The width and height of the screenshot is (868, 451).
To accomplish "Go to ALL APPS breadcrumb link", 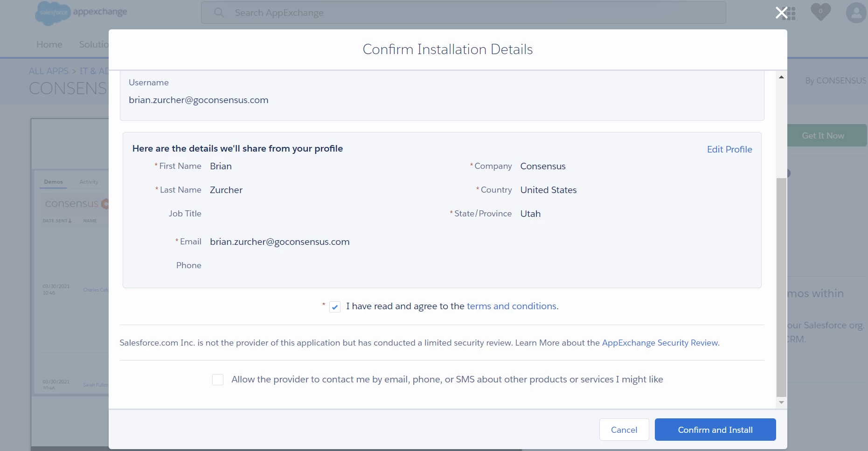I will click(x=49, y=71).
